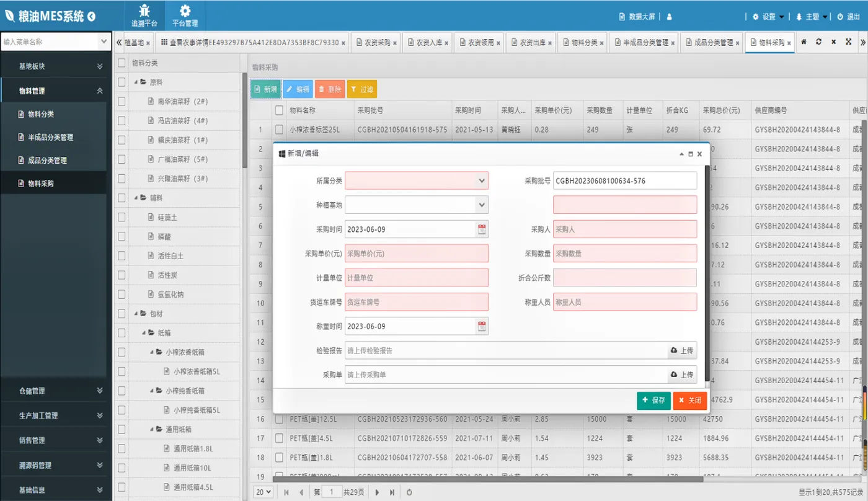Tick checkbox for row PET瓶[盖]4.5L
The width and height of the screenshot is (868, 501).
(x=279, y=438)
